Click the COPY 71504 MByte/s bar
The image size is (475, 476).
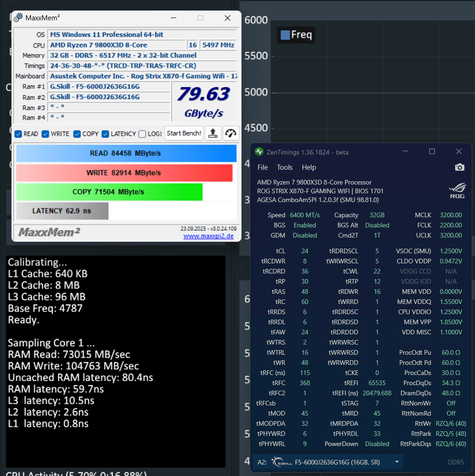click(x=109, y=192)
